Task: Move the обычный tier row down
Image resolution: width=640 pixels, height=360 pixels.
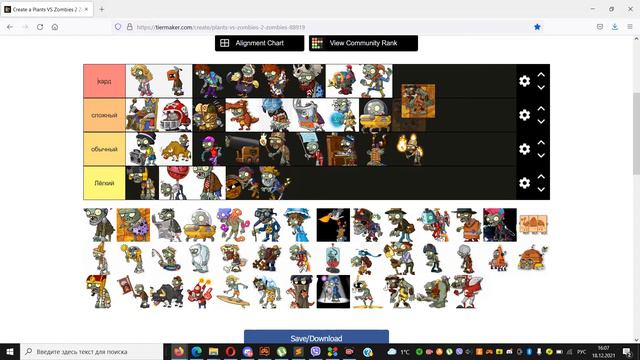Action: pos(541,155)
